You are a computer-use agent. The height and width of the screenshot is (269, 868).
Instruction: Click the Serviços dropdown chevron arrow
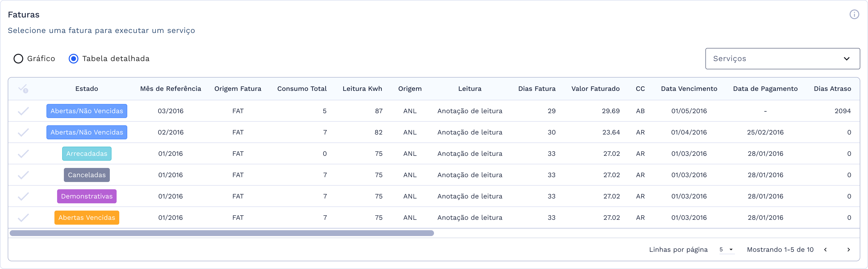tap(846, 59)
